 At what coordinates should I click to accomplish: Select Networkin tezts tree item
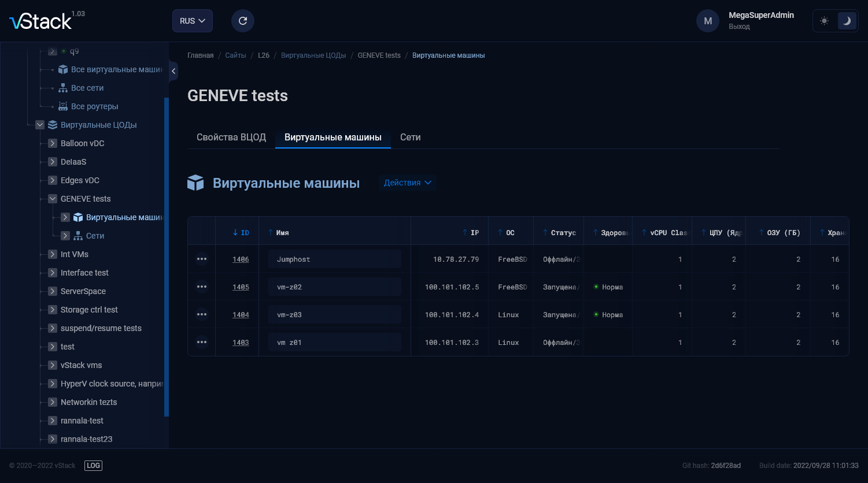tap(89, 402)
